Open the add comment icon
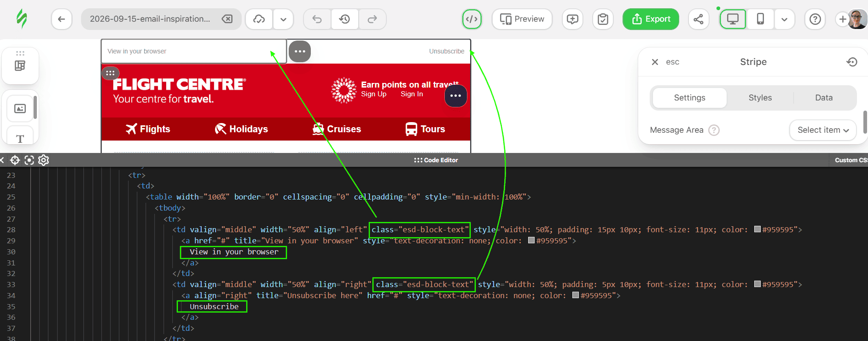The image size is (868, 341). point(572,19)
